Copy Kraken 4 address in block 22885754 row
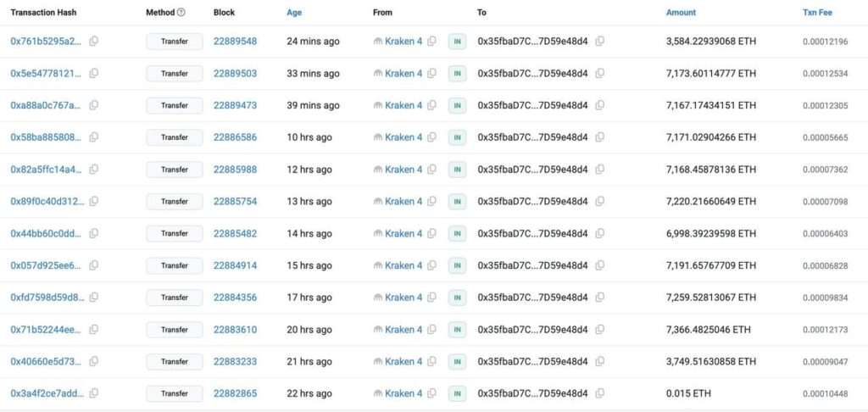The width and height of the screenshot is (868, 412). point(432,202)
